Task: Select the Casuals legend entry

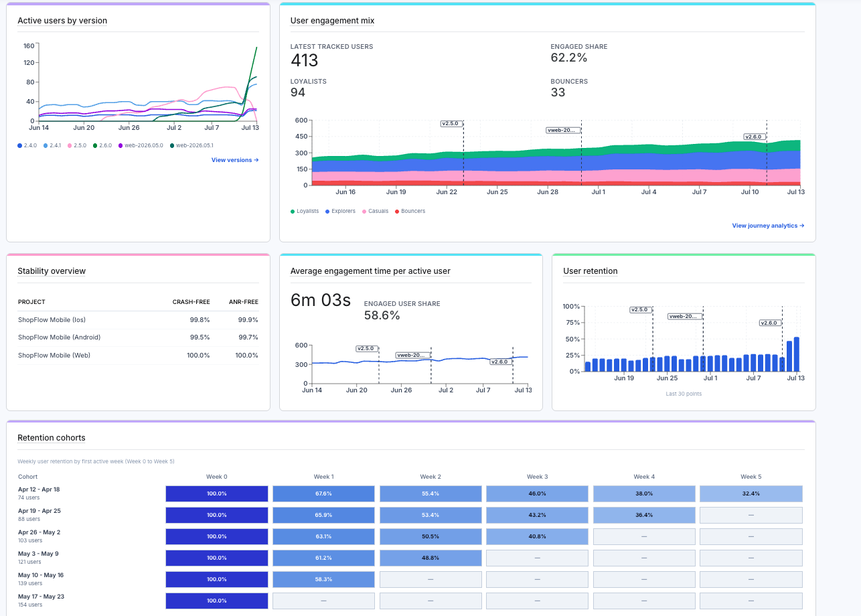Action: pos(376,212)
